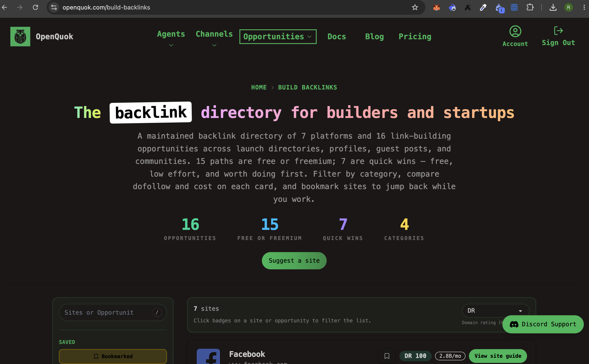This screenshot has width=589, height=364.
Task: Open the blue database stack extension
Action: pos(514,8)
